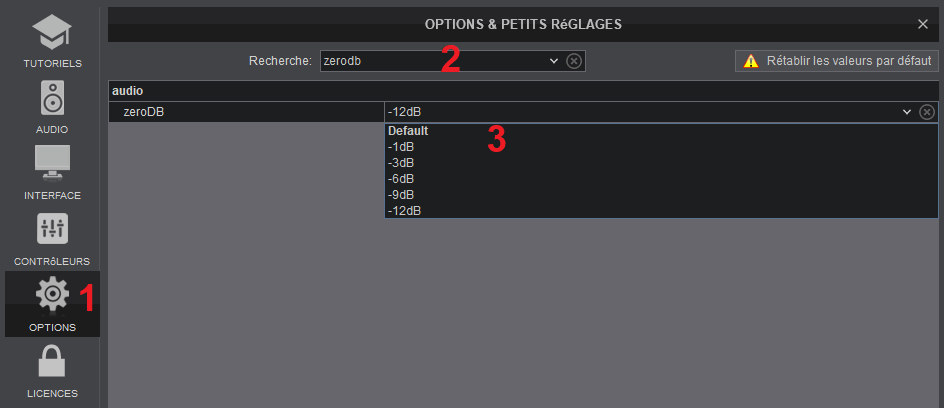
Task: Click the Options gear icon
Action: pyautogui.click(x=52, y=297)
